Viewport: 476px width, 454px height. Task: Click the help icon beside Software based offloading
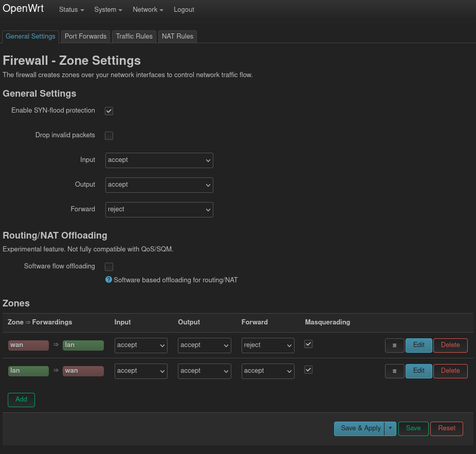coord(108,280)
